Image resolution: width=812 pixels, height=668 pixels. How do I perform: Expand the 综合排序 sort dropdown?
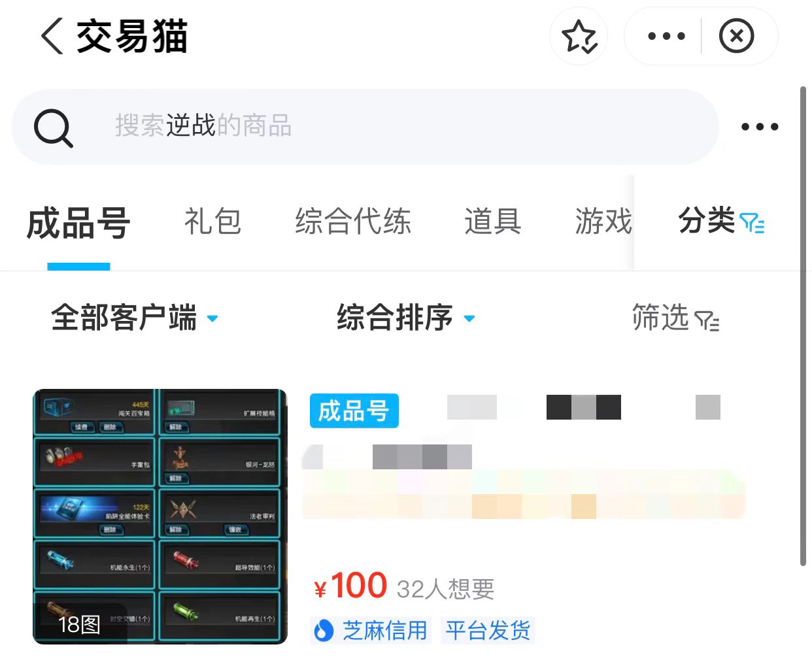click(x=405, y=318)
